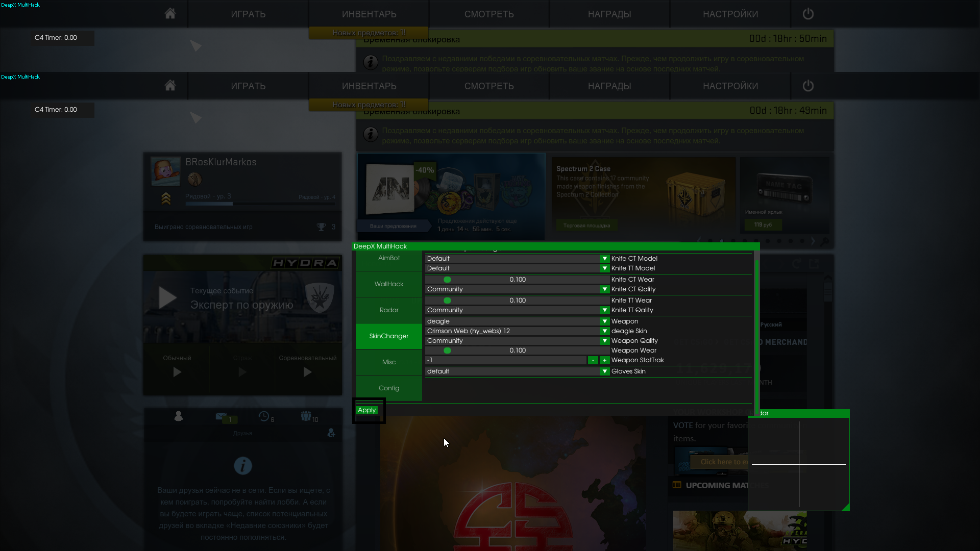980x551 pixels.
Task: Expand the Knife CT Model dropdown
Action: pyautogui.click(x=604, y=259)
